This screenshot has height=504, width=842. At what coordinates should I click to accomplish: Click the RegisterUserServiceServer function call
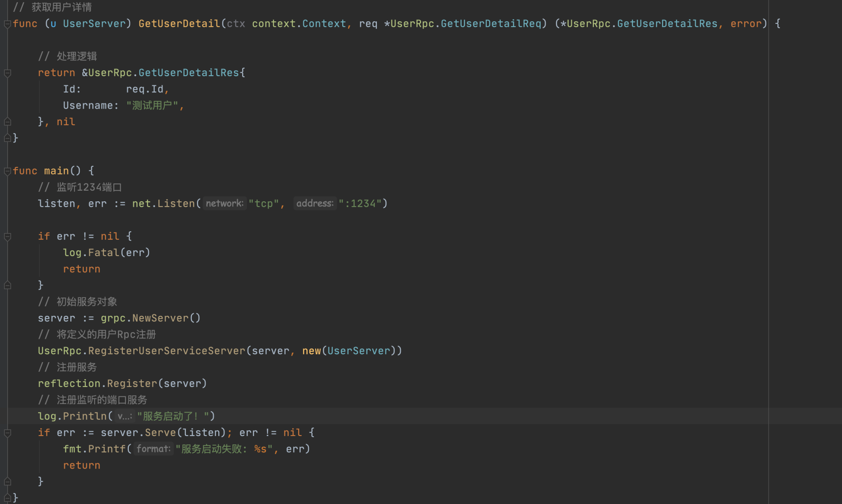(167, 351)
